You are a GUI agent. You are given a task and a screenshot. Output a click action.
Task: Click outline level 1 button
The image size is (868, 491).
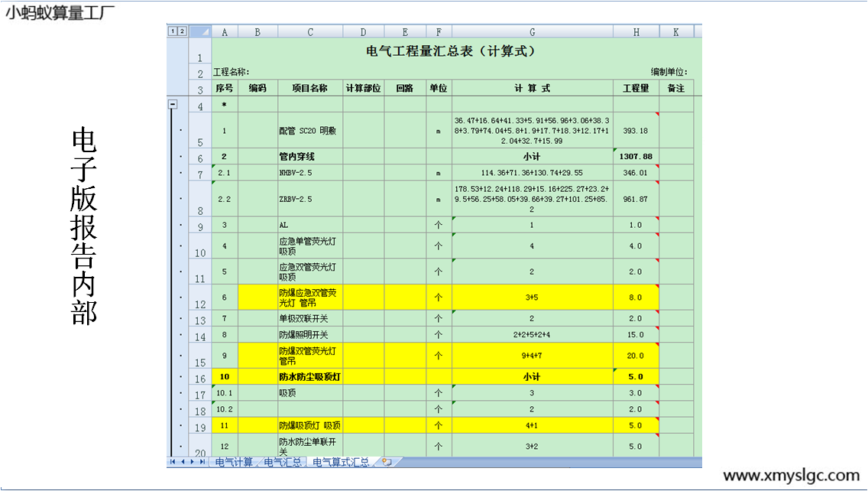coord(173,31)
